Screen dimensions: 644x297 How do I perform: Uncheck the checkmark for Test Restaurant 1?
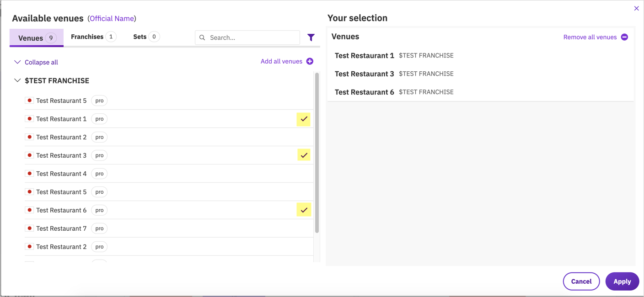[304, 119]
